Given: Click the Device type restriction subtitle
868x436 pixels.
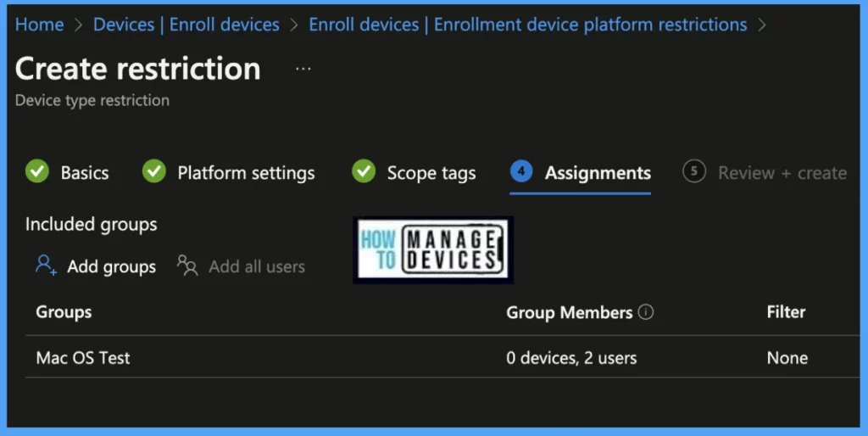Looking at the screenshot, I should pyautogui.click(x=92, y=100).
